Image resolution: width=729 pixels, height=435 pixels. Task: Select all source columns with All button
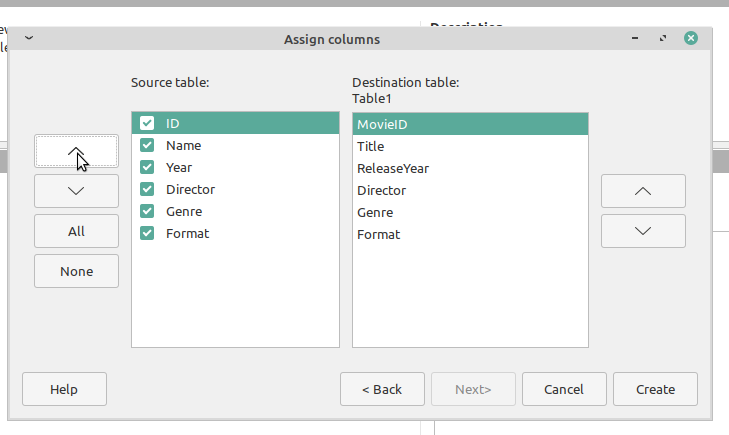pyautogui.click(x=76, y=231)
